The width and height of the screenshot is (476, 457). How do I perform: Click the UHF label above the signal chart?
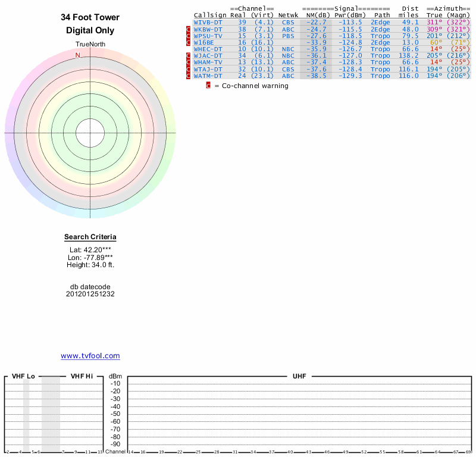[299, 377]
